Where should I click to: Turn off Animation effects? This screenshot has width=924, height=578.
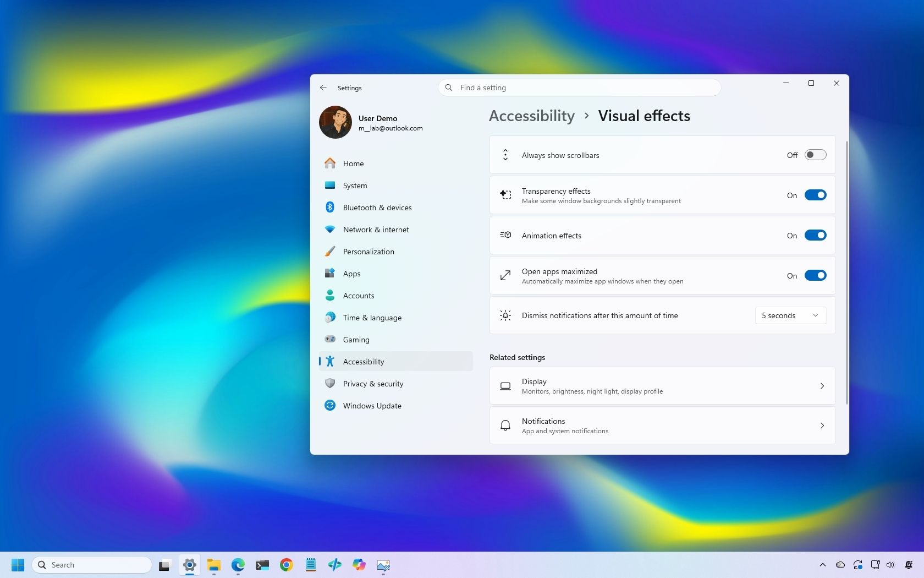tap(815, 235)
